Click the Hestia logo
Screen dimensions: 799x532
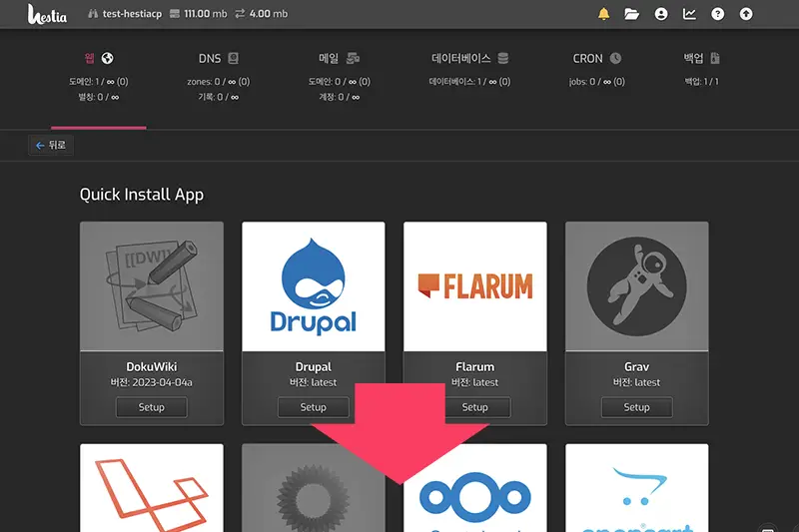pos(47,14)
